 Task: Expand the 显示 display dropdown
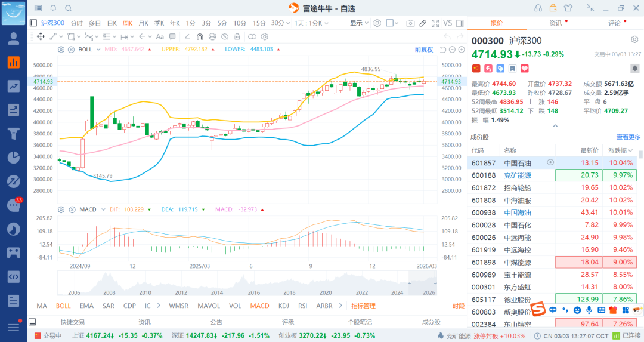click(x=359, y=23)
